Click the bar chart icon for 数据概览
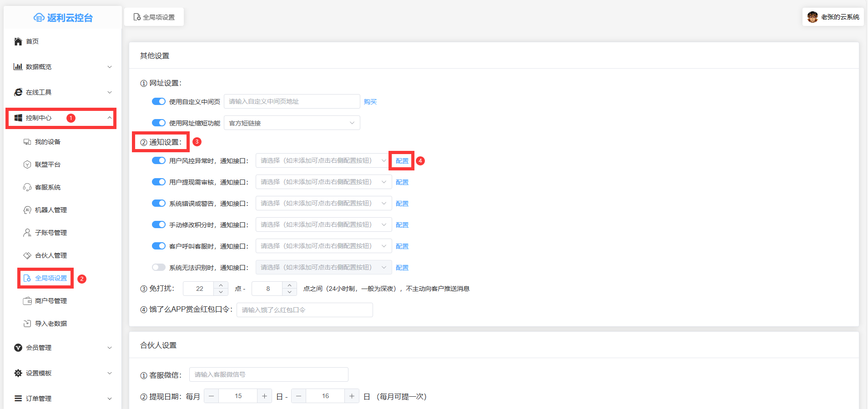 (x=18, y=67)
